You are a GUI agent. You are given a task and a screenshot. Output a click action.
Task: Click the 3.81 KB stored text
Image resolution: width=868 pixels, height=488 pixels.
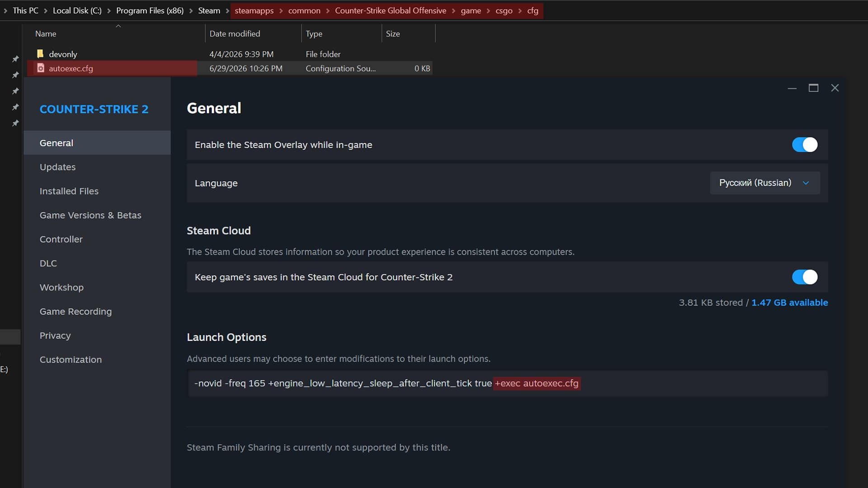711,303
